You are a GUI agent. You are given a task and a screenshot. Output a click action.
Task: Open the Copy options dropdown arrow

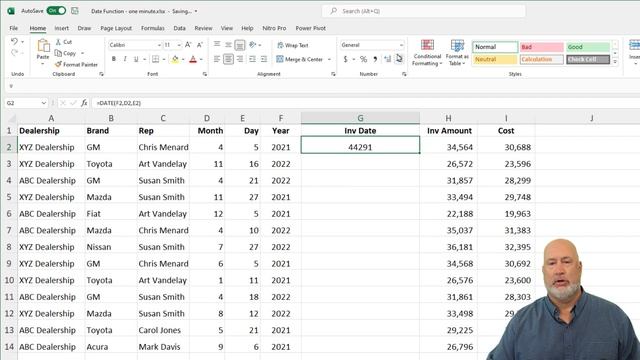tap(82, 53)
